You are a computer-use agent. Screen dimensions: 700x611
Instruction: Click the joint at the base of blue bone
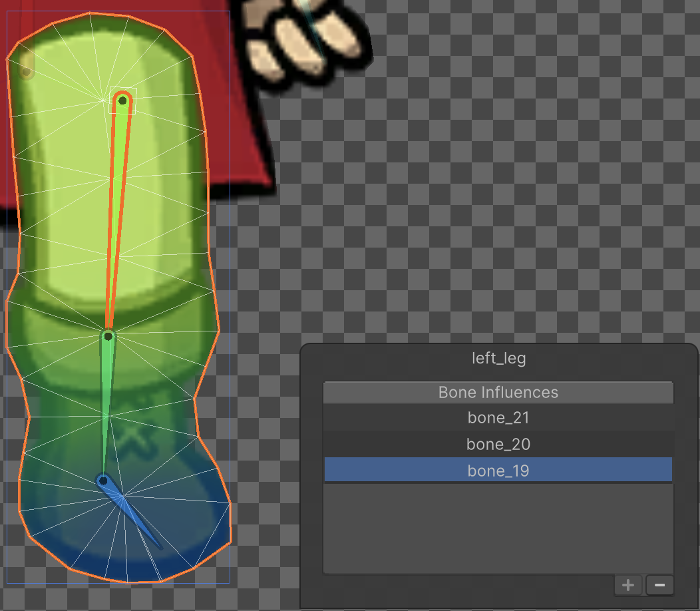104,481
